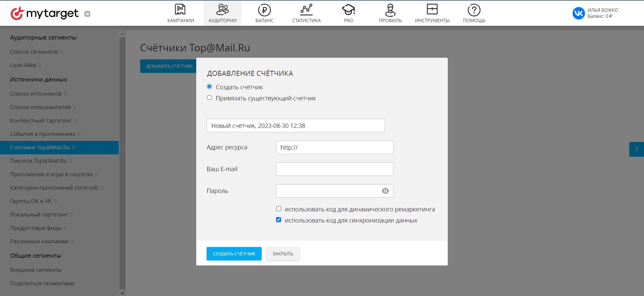Open the Статистика chart icon
Viewport: 644px width, 296px height.
pyautogui.click(x=306, y=9)
